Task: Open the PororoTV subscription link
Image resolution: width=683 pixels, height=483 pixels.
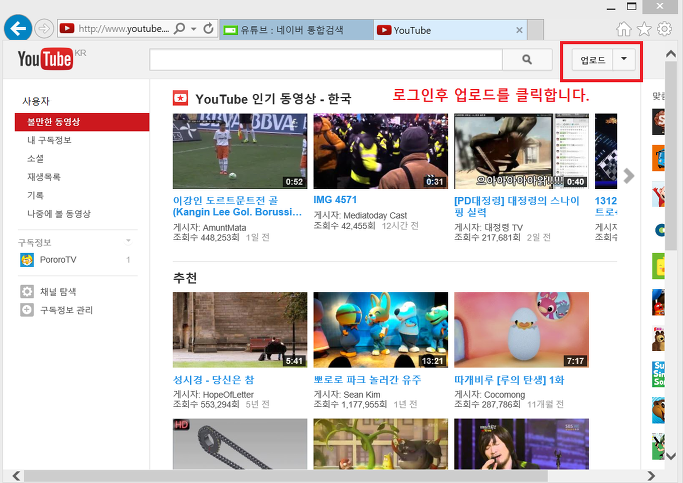Action: (58, 260)
